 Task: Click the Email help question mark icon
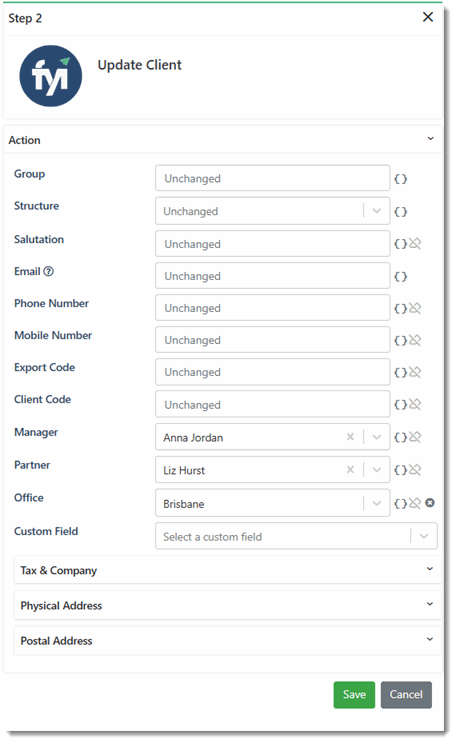coord(48,272)
